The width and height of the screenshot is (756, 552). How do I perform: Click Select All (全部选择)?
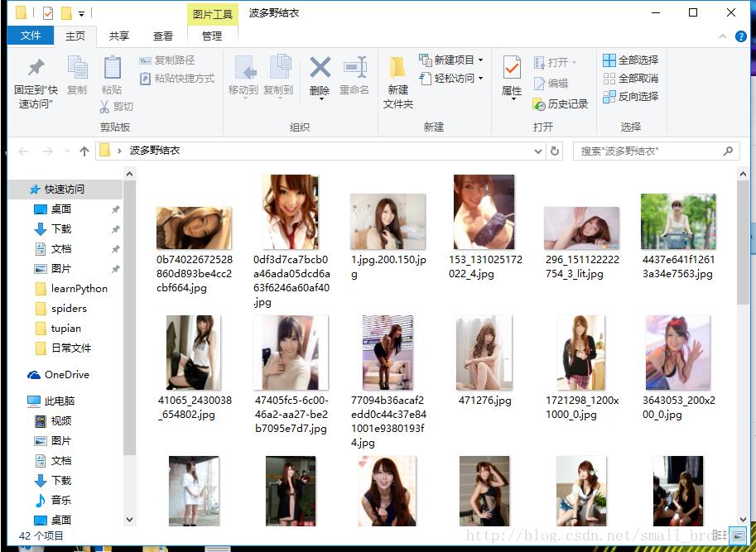click(x=631, y=60)
